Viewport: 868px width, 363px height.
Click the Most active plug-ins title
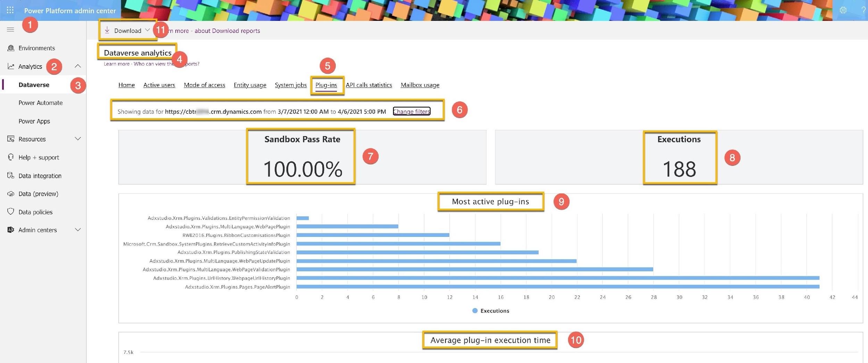(490, 201)
